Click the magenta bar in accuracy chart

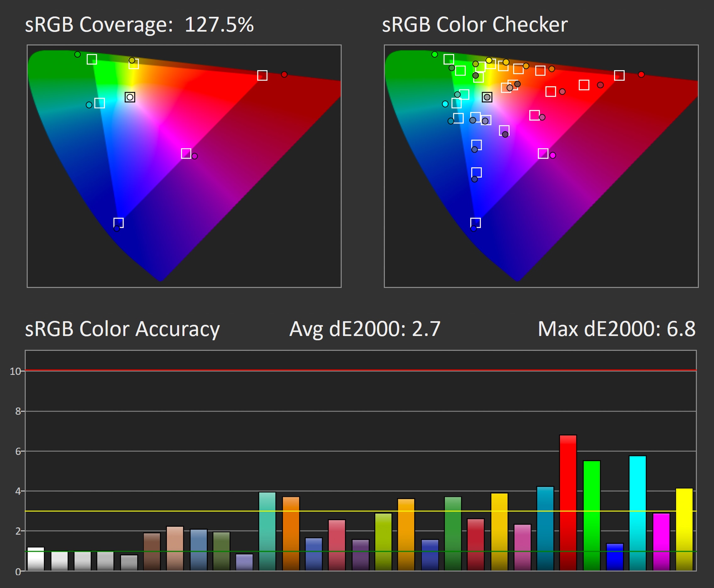(x=661, y=542)
